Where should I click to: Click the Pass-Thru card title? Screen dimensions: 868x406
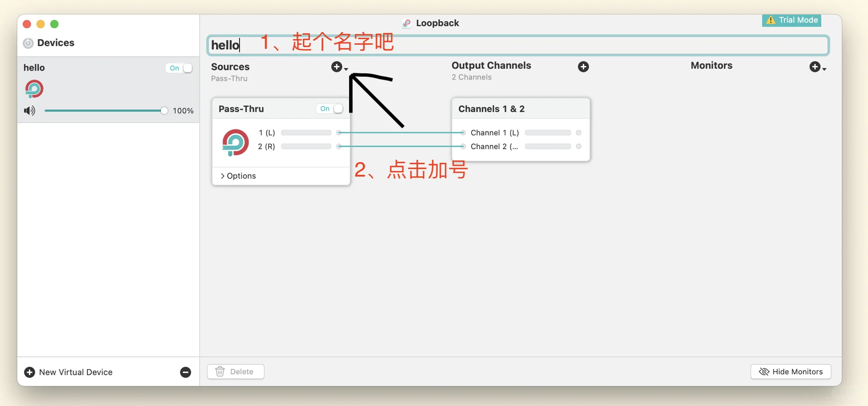241,109
